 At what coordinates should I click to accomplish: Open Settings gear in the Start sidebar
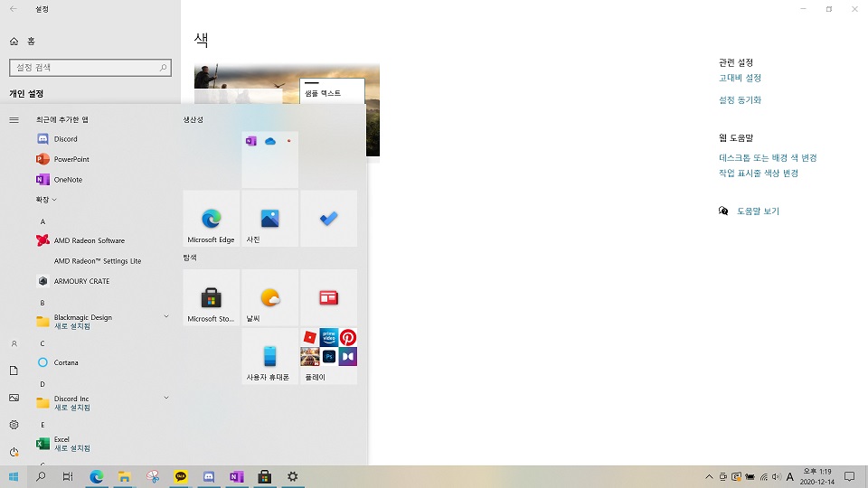tap(14, 425)
